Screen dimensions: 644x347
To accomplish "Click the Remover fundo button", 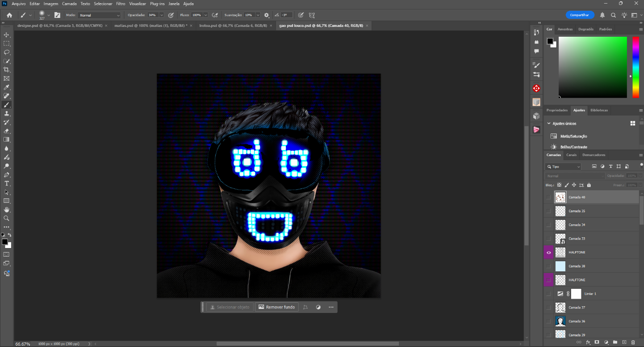I will pyautogui.click(x=276, y=307).
